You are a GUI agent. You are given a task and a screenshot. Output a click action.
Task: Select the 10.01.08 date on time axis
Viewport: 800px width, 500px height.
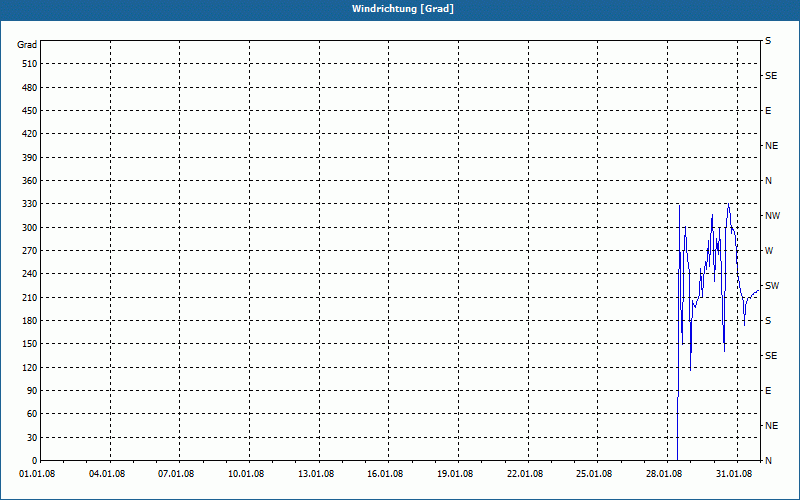point(246,474)
